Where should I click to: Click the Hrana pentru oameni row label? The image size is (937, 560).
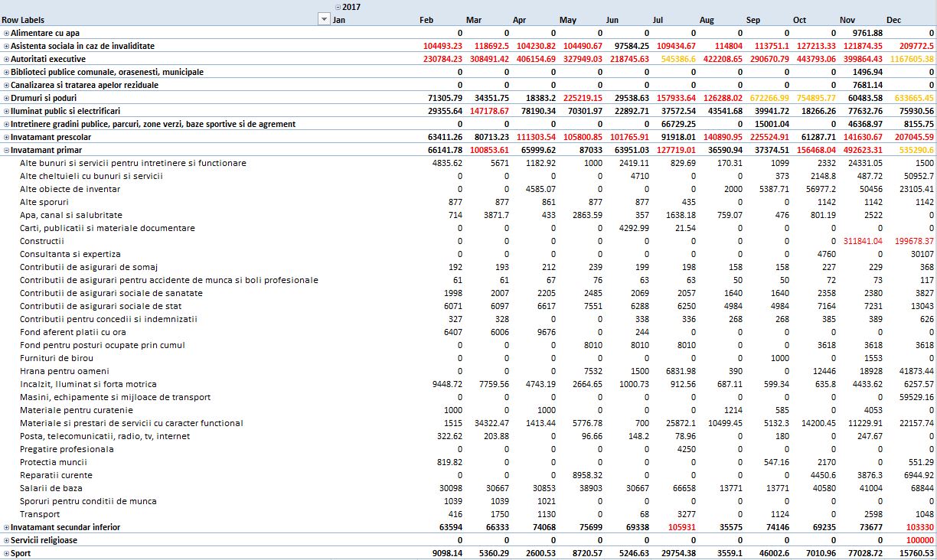point(64,371)
